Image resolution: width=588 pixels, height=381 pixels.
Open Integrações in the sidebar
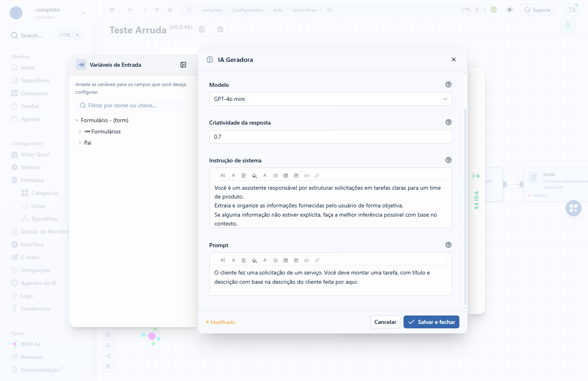[36, 270]
